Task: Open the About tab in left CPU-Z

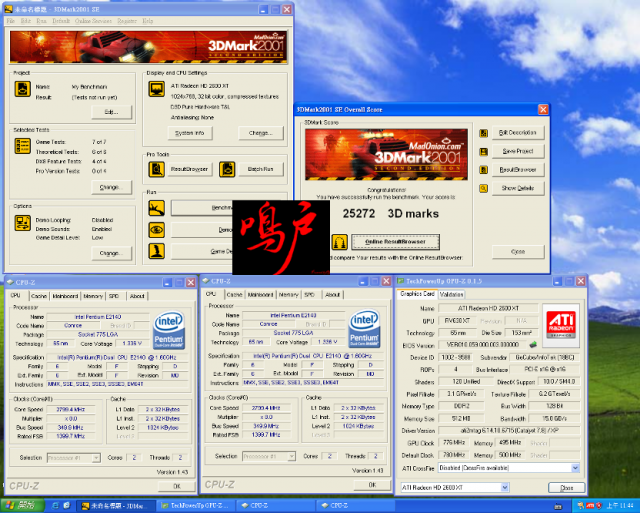Action: click(x=137, y=296)
